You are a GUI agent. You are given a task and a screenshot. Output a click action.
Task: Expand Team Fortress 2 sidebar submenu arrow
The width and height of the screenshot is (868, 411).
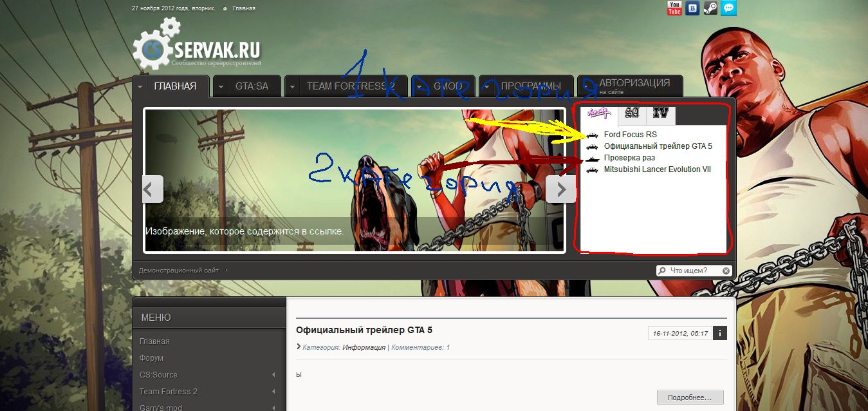point(273,392)
